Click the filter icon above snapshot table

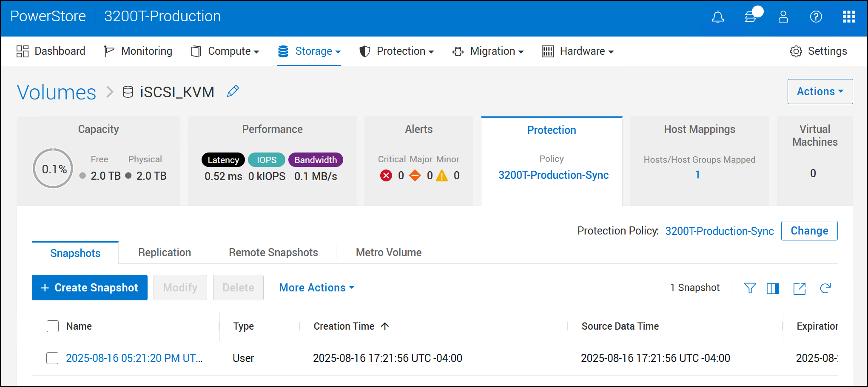pos(750,288)
